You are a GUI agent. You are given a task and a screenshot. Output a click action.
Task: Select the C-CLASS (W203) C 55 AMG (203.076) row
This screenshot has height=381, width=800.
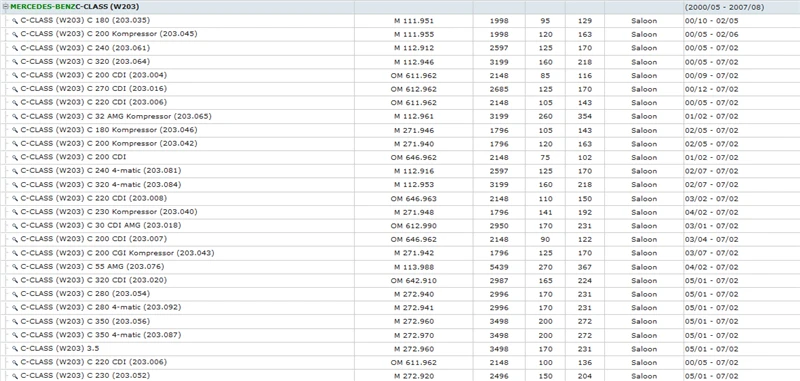point(400,267)
